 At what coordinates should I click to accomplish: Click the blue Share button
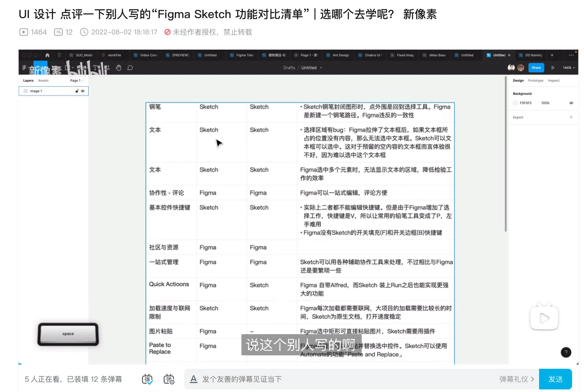coord(536,68)
